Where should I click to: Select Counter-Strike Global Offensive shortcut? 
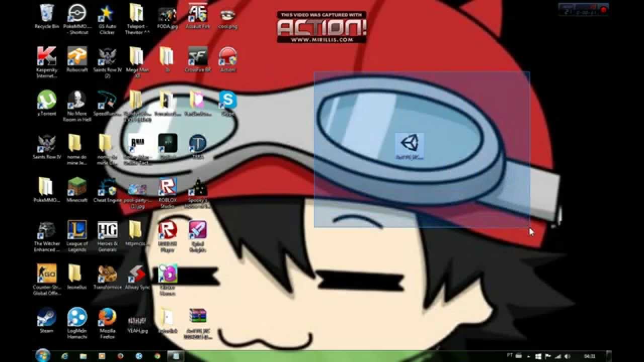[x=47, y=280]
